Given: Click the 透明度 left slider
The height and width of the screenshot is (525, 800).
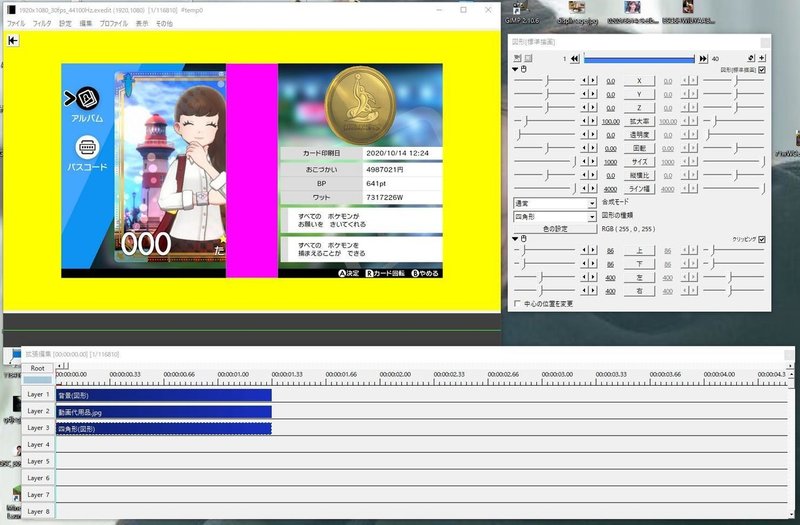Looking at the screenshot, I should point(544,135).
